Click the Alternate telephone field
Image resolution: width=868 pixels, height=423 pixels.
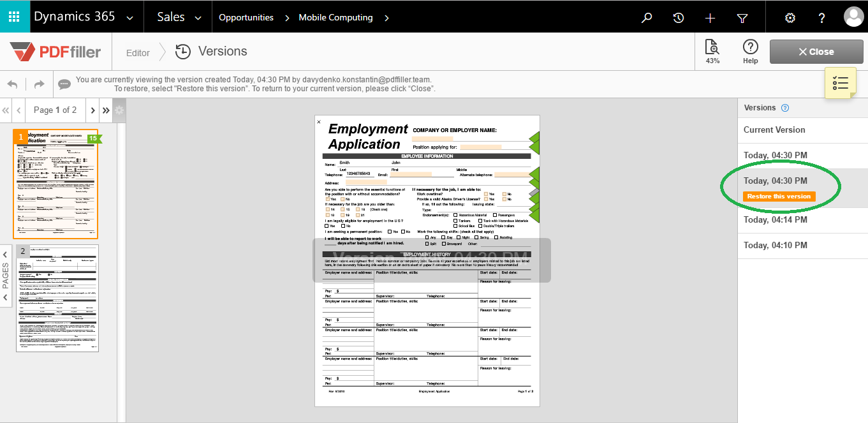point(512,174)
